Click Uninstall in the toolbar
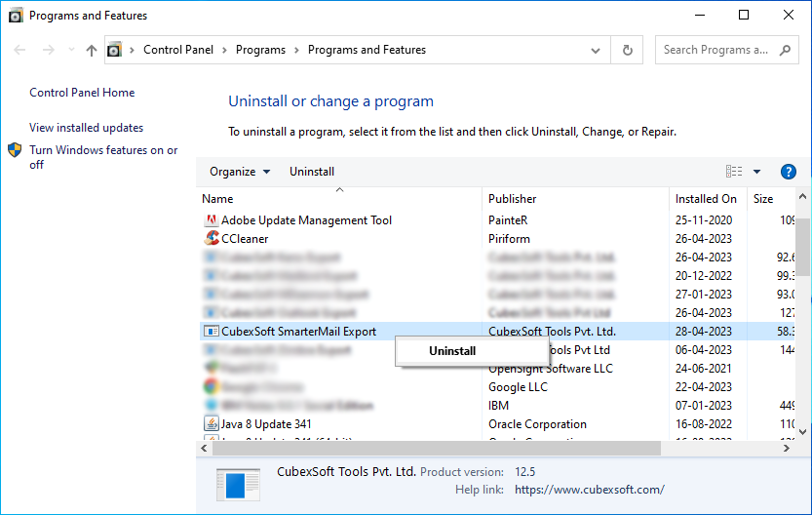This screenshot has height=515, width=812. (x=312, y=172)
